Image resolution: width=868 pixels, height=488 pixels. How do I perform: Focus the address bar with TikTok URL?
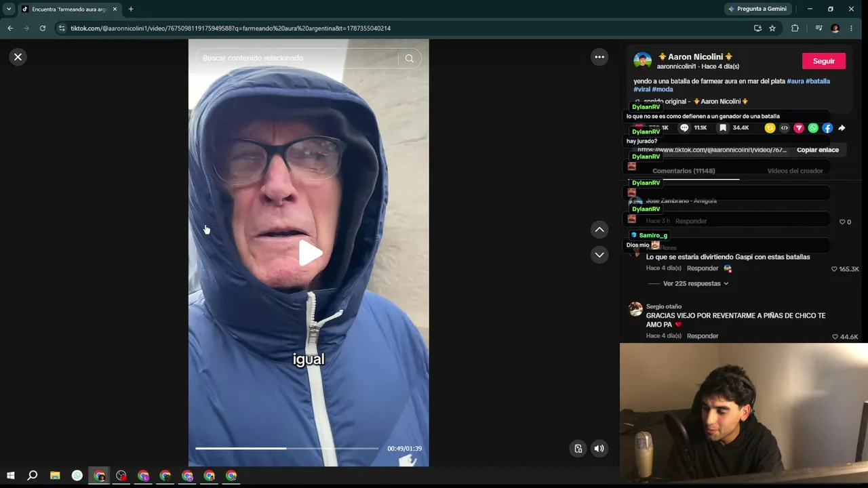pyautogui.click(x=231, y=28)
